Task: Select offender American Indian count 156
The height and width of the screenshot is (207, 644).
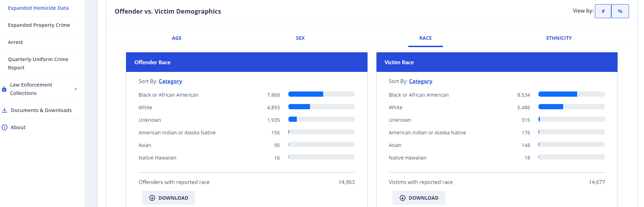Action: 276,133
